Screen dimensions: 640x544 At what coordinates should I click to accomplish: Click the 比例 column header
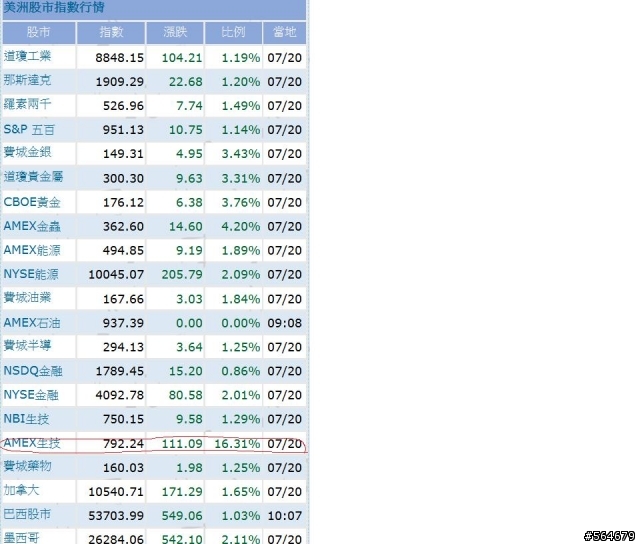click(x=233, y=32)
